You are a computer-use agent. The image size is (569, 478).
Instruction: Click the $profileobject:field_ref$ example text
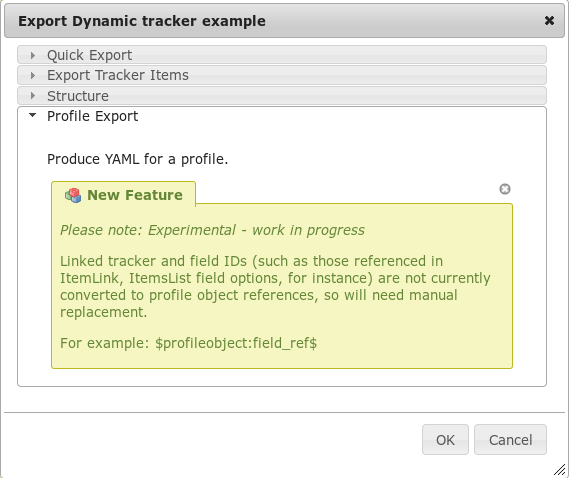point(236,343)
